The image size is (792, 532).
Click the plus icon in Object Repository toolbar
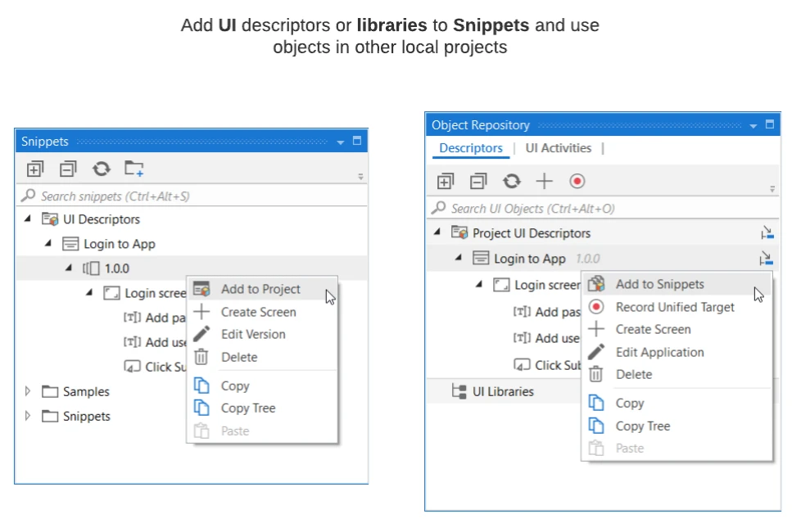click(x=544, y=181)
